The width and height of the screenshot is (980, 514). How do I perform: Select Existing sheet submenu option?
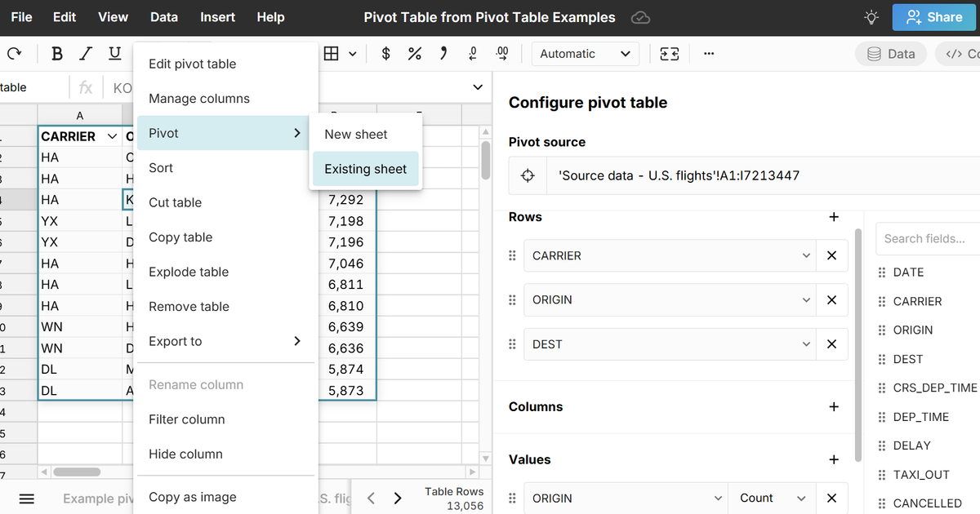365,169
